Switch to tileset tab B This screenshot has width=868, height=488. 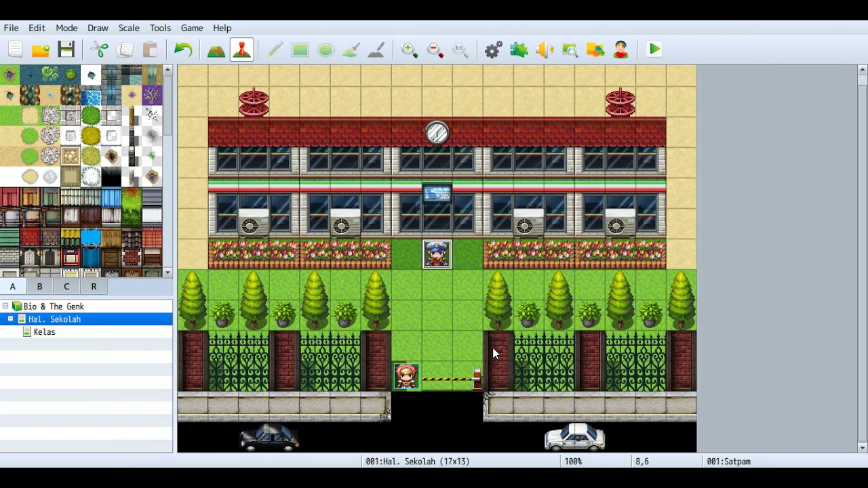point(39,287)
